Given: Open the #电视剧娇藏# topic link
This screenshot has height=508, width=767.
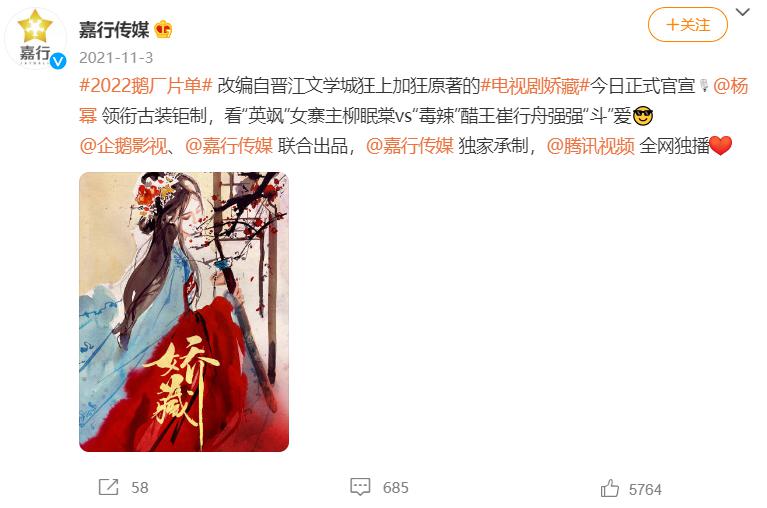Looking at the screenshot, I should point(535,86).
